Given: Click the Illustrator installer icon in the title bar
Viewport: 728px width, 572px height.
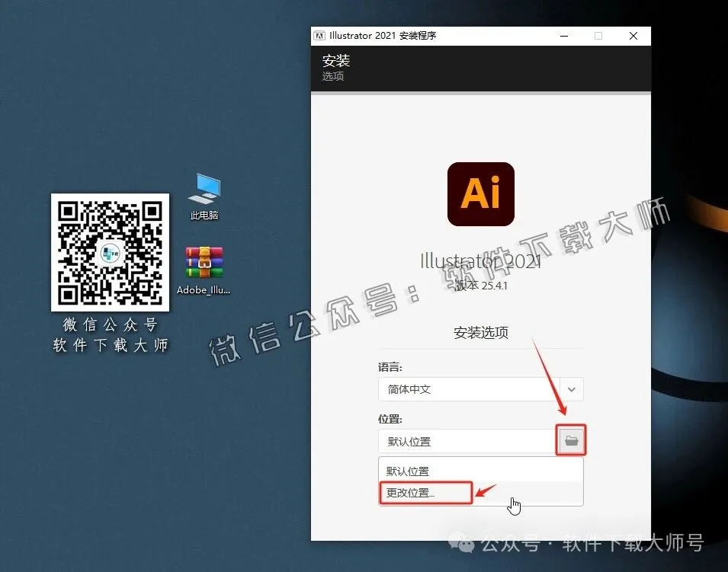Looking at the screenshot, I should pos(319,35).
